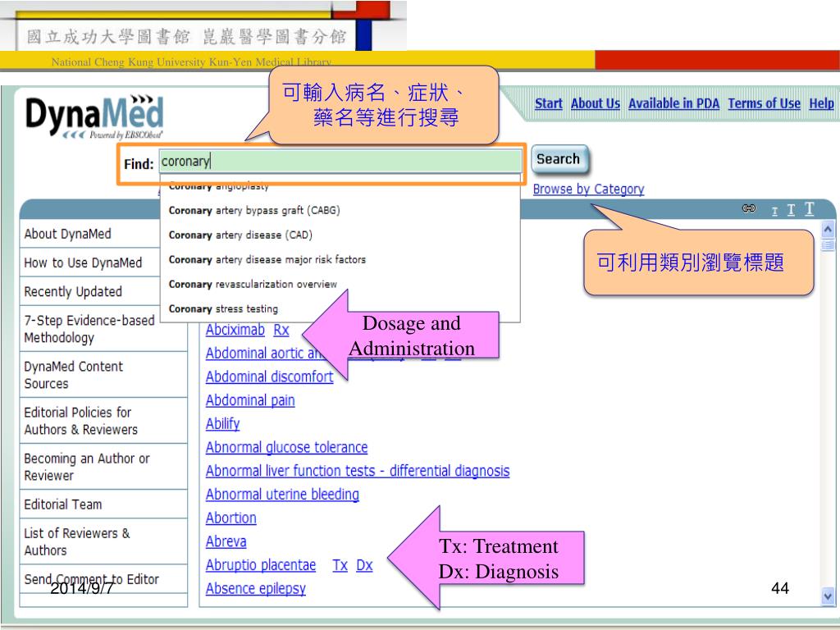
Task: Open Abnormal uterine bleeding topic
Action: coord(282,495)
